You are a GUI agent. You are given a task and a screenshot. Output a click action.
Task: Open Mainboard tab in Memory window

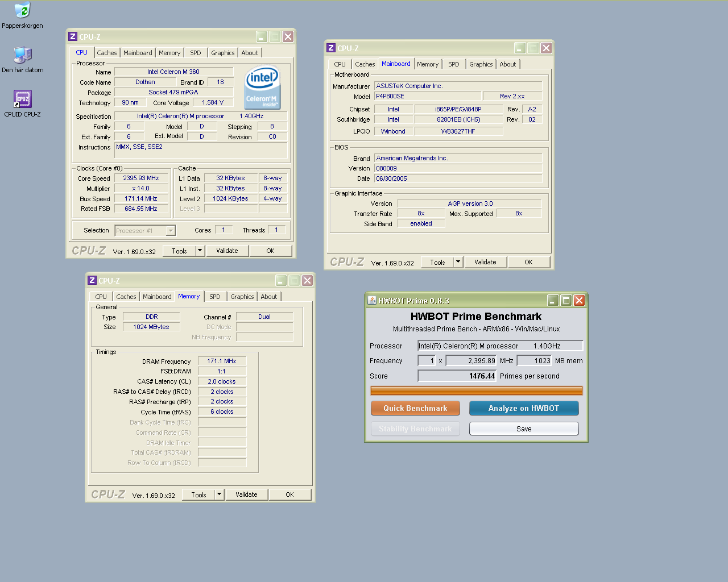tap(157, 297)
